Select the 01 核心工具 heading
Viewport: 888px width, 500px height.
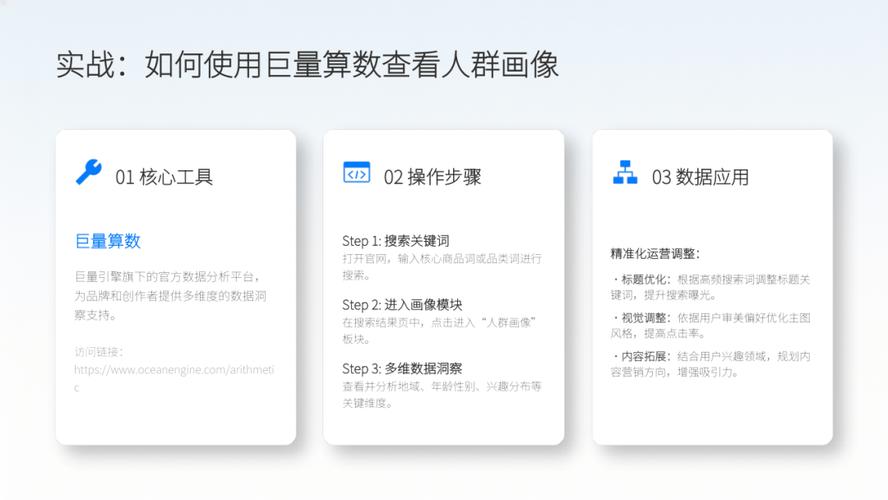click(164, 177)
